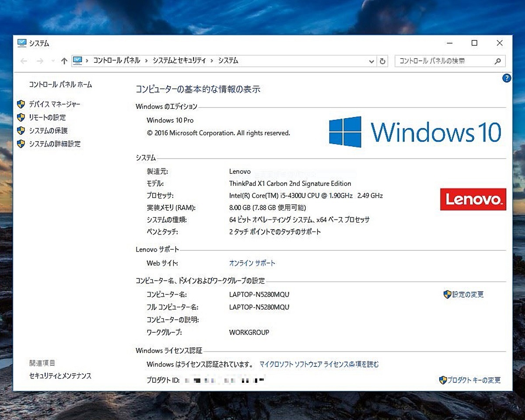Close the システム window
The height and width of the screenshot is (420, 525).
[500, 43]
